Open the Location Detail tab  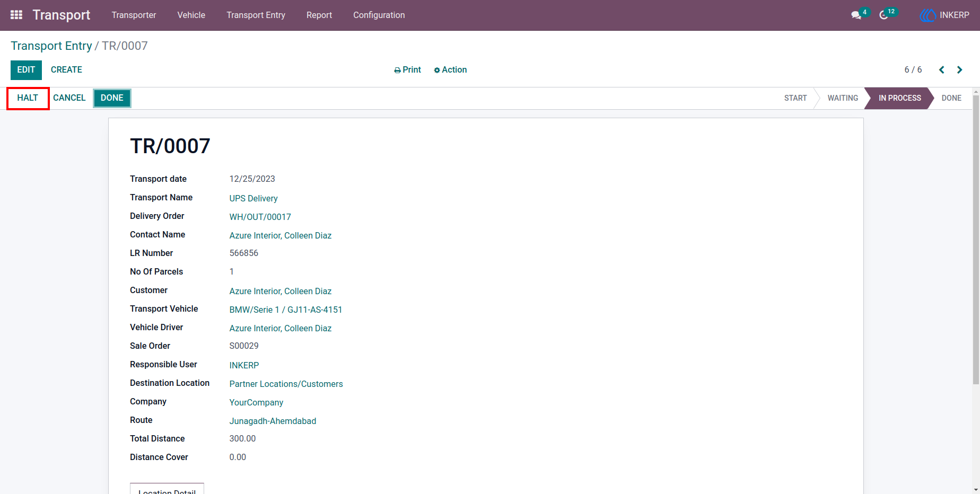pos(167,489)
